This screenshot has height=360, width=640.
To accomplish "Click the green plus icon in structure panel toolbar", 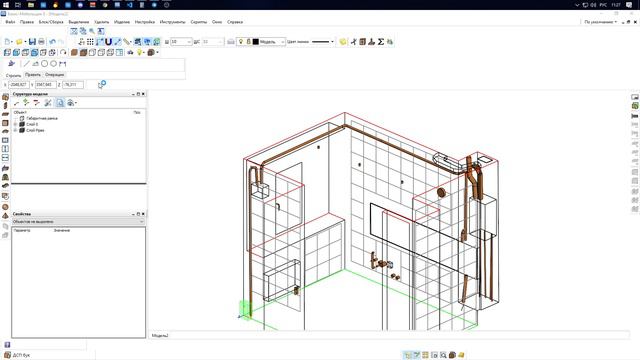I will coord(26,102).
